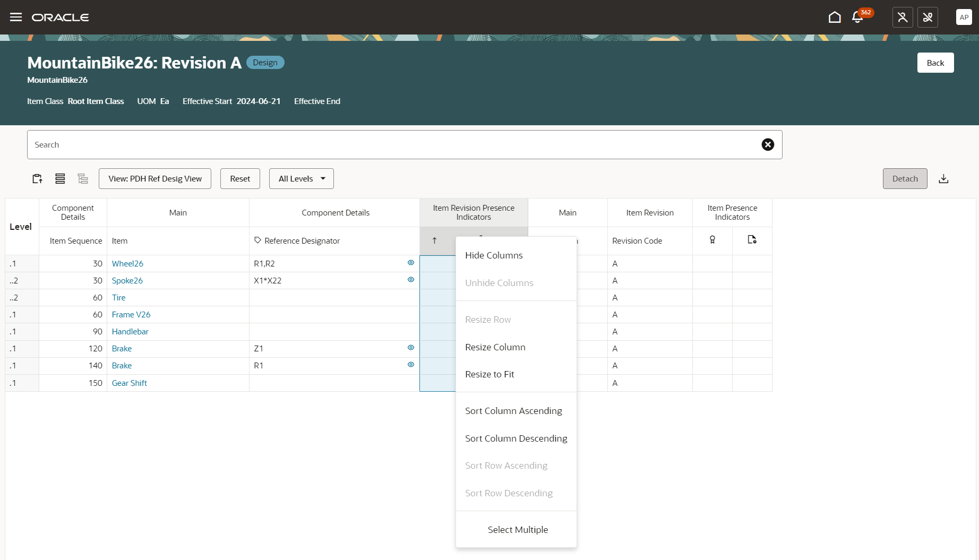Choose Hide Columns from context menu
This screenshot has width=979, height=560.
(x=516, y=255)
